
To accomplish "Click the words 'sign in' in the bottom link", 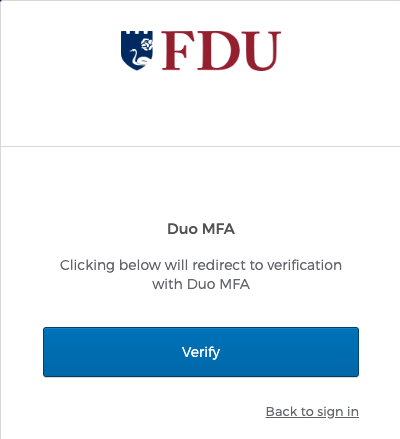I will coord(338,412).
